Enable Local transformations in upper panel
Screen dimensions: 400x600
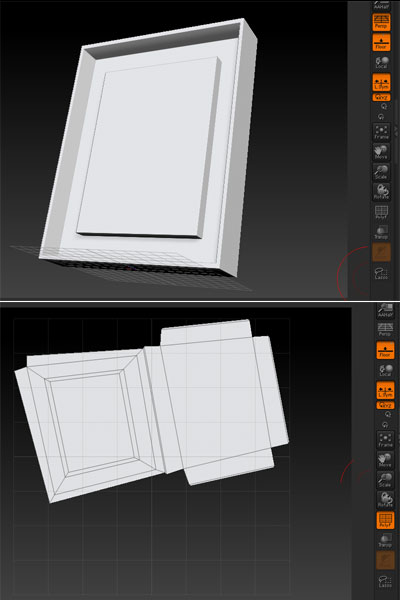(x=381, y=62)
